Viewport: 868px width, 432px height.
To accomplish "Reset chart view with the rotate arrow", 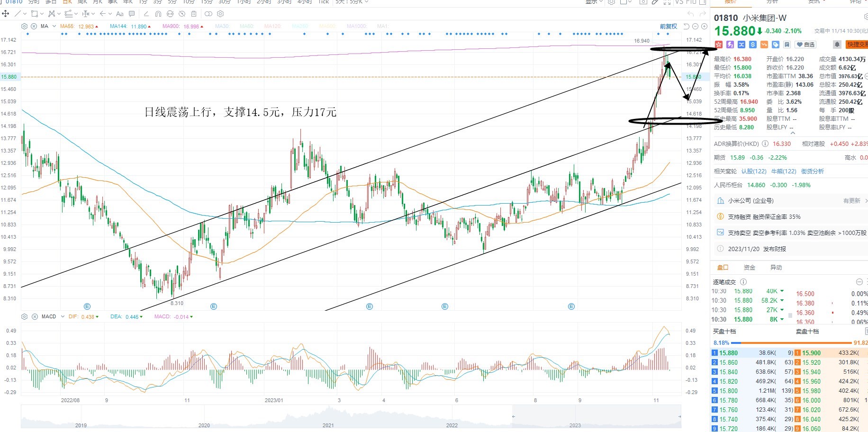I will pos(687,27).
